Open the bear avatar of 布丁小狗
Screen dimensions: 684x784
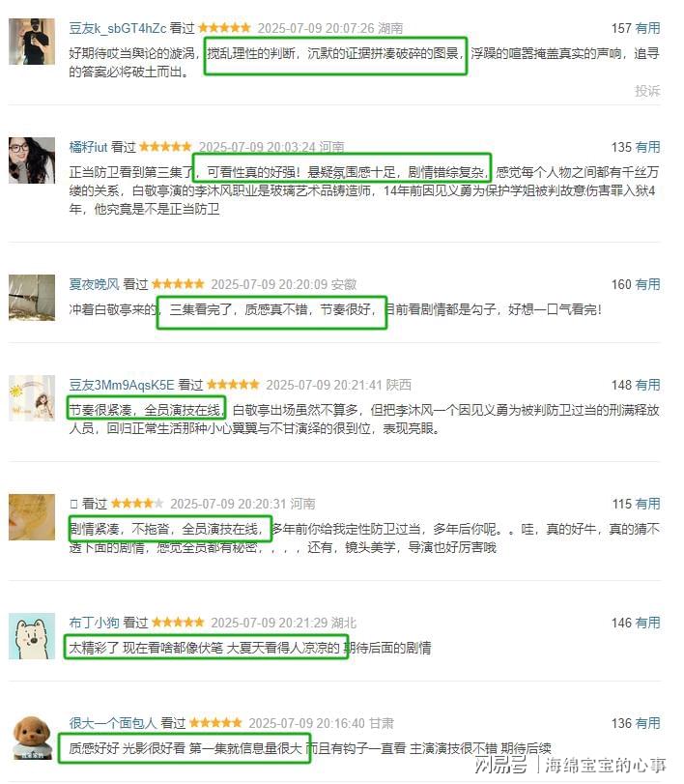(x=32, y=636)
